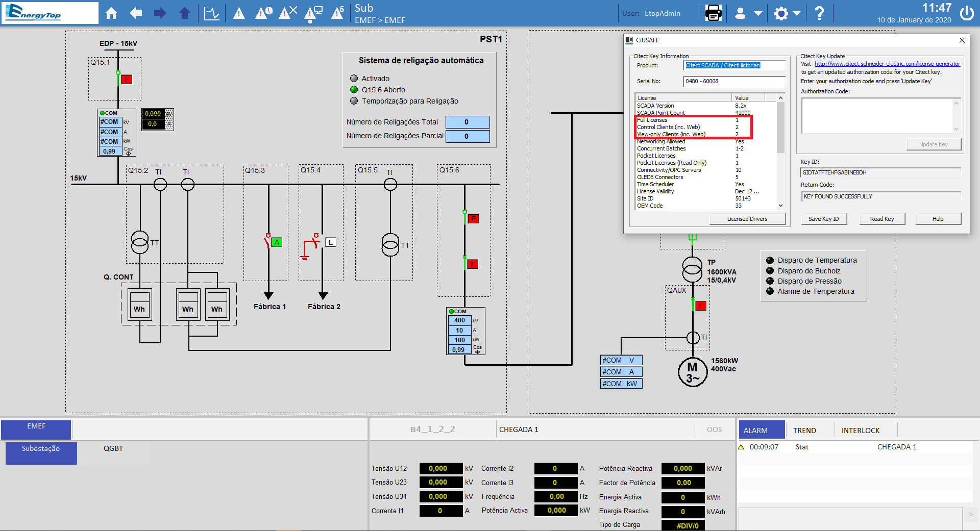Select the QGBT page tab
The width and height of the screenshot is (980, 531).
click(x=113, y=453)
